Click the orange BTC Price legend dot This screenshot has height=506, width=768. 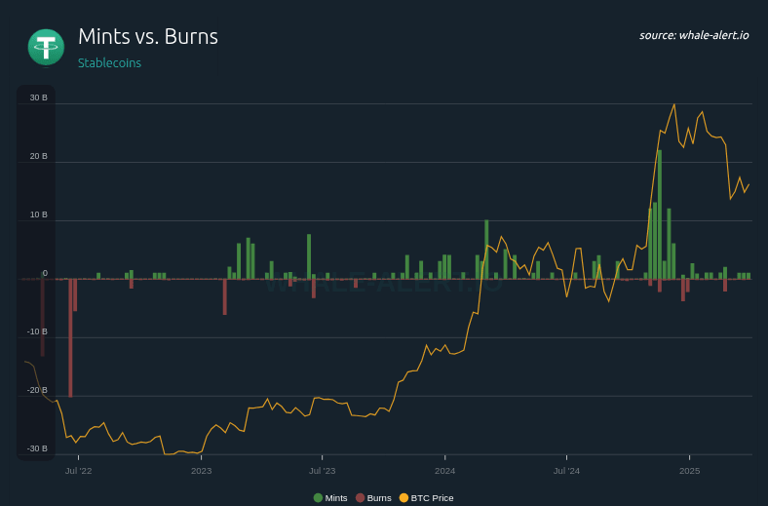click(404, 498)
